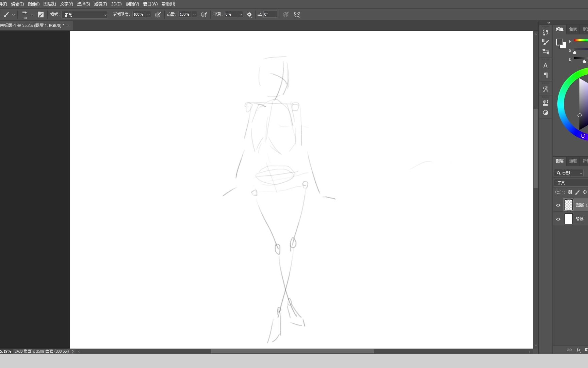Lock image pixels brush icon
588x368 pixels.
577,192
